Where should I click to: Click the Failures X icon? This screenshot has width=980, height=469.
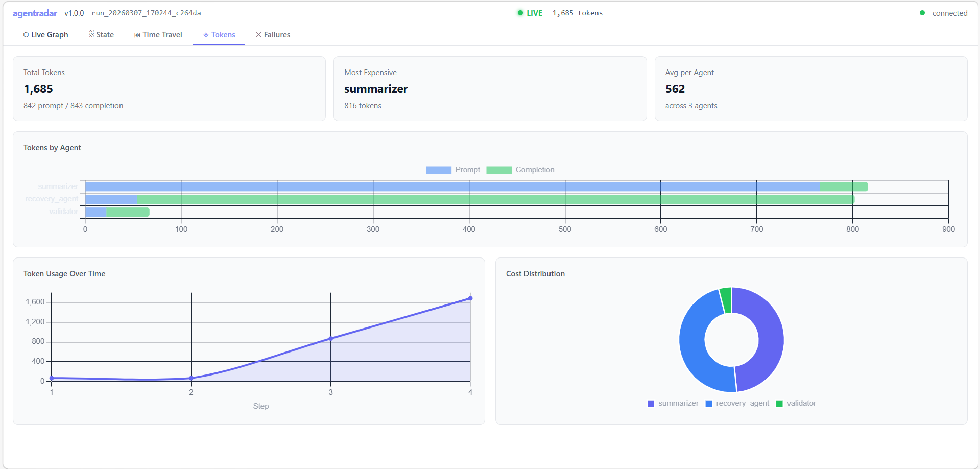coord(259,34)
